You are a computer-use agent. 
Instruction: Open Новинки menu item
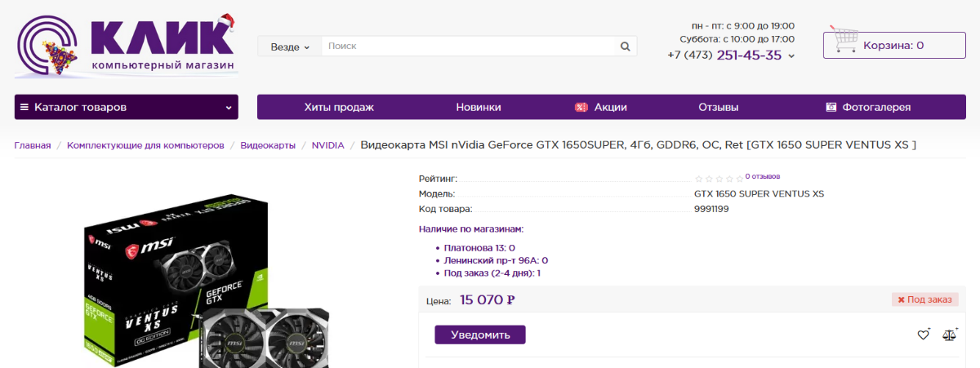pos(479,107)
